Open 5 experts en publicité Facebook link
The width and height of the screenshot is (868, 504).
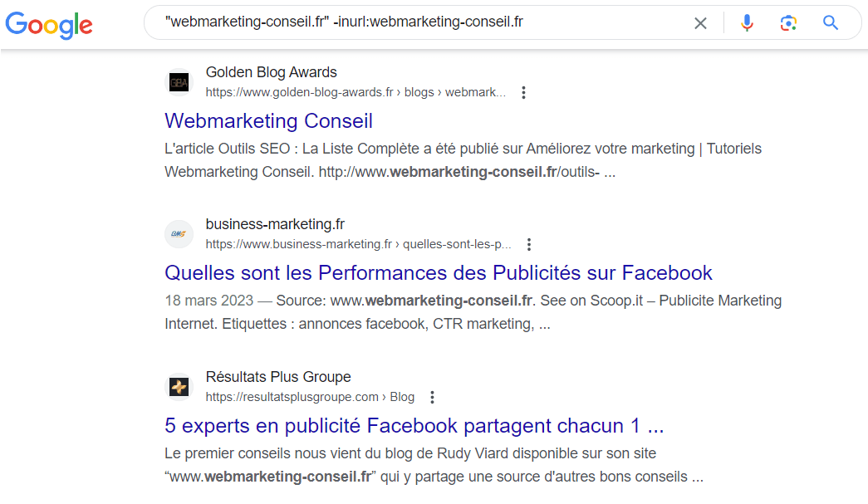pos(414,425)
